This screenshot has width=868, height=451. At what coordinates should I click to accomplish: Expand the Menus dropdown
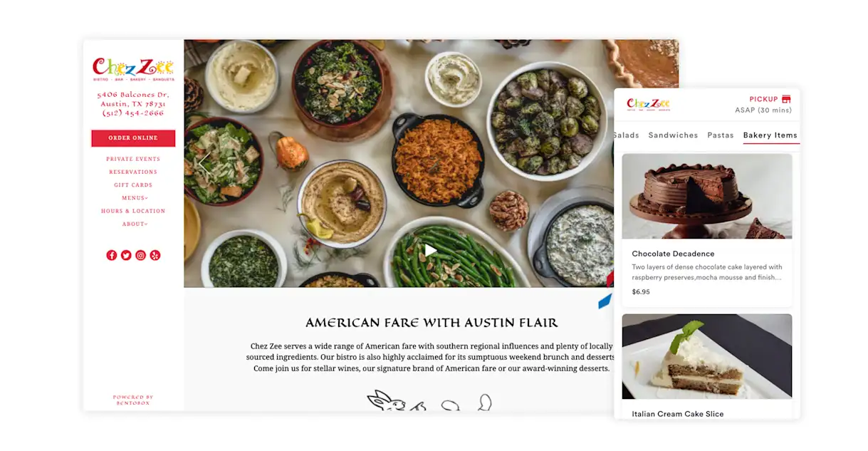click(x=135, y=198)
